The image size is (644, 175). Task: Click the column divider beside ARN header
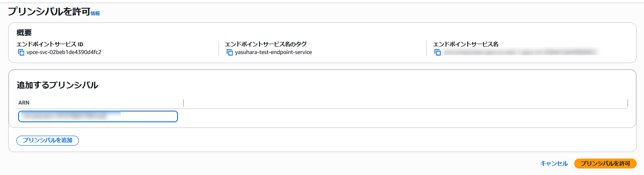[x=183, y=103]
